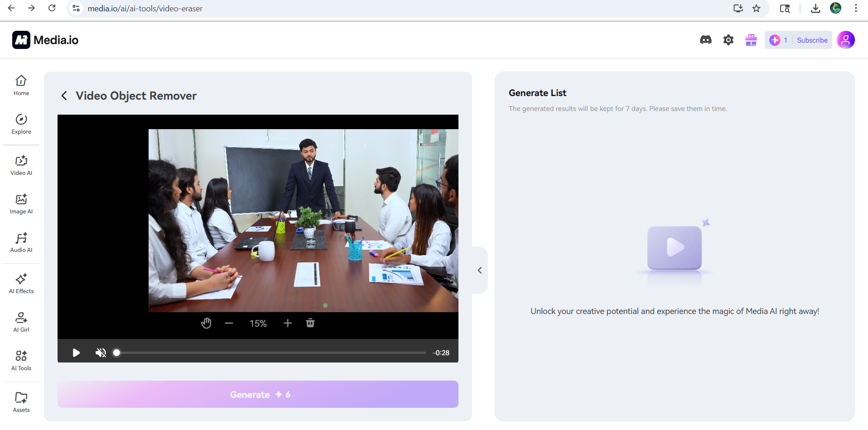Open Assets in sidebar

point(21,402)
